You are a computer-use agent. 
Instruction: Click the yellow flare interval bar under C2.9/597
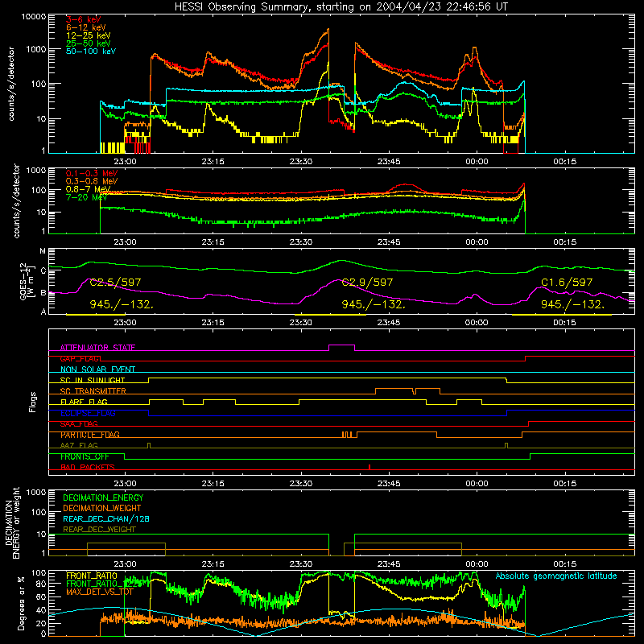(x=330, y=315)
